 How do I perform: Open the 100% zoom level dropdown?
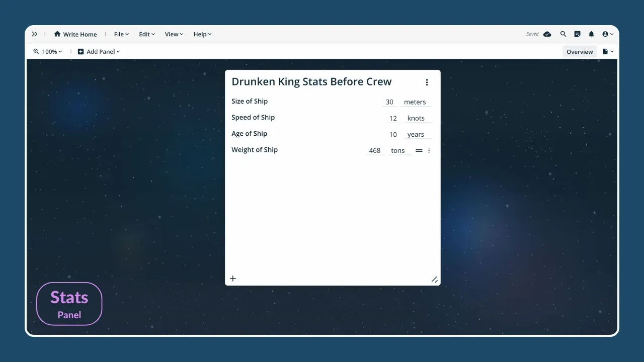coord(48,52)
